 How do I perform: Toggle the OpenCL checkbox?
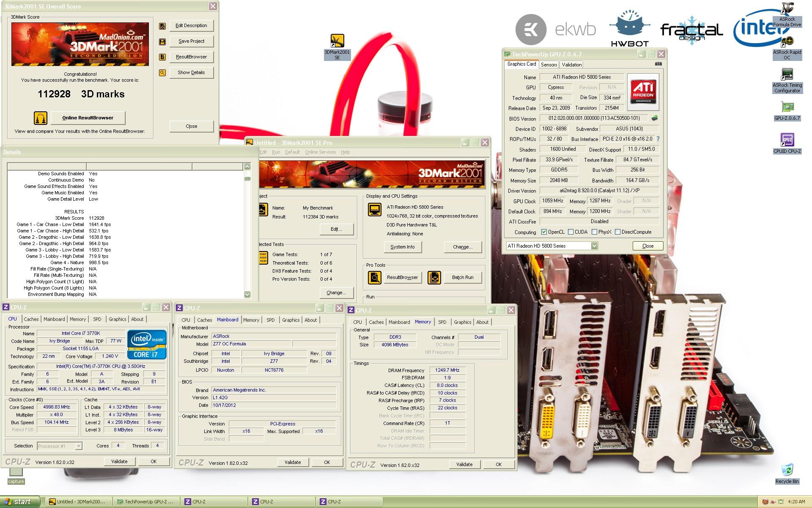(544, 232)
